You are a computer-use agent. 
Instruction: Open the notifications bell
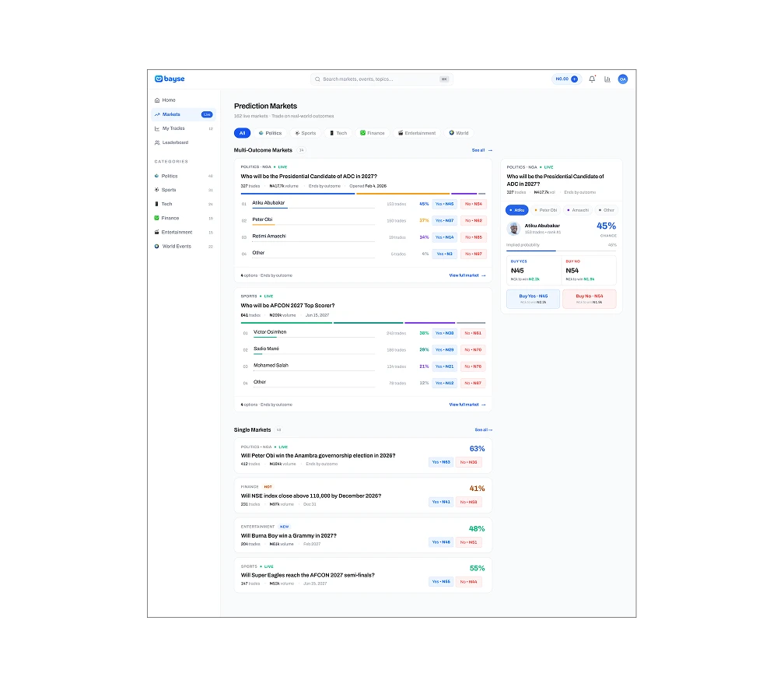pyautogui.click(x=592, y=79)
